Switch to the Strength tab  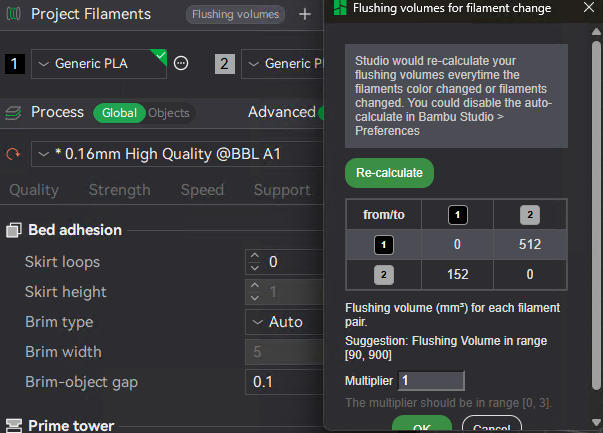119,190
